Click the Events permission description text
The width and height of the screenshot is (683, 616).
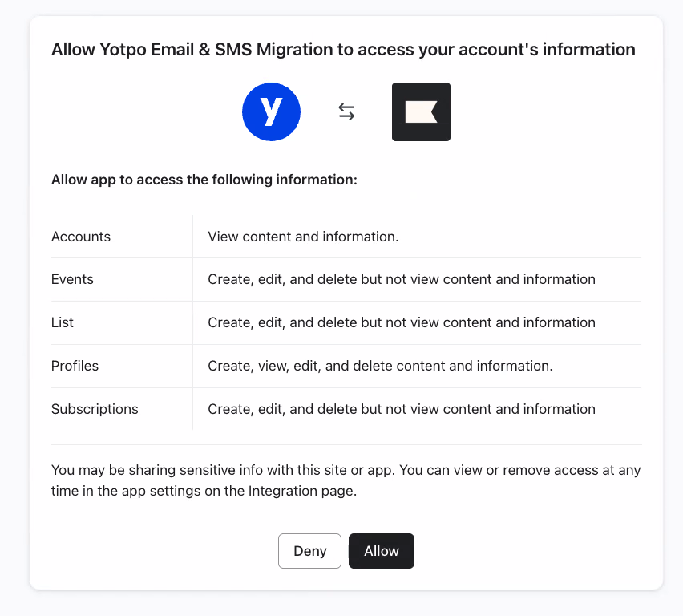click(401, 279)
